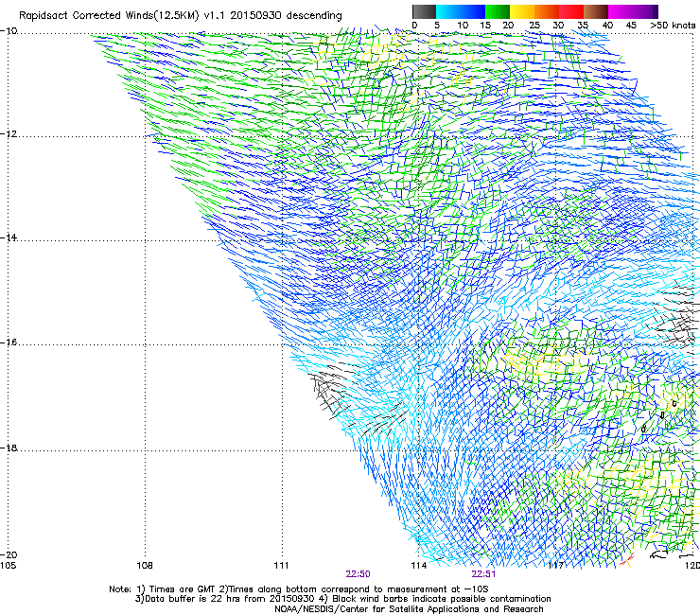Screen dimensions: 700x615
Task: Select the dark purple 45-50 knots legend segment
Action: (645, 11)
